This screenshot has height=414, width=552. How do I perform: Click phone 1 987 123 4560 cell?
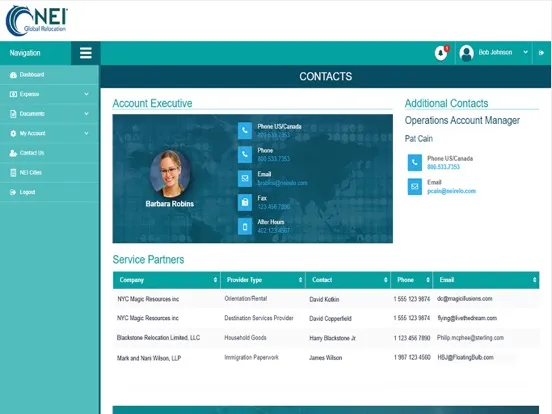pyautogui.click(x=412, y=357)
